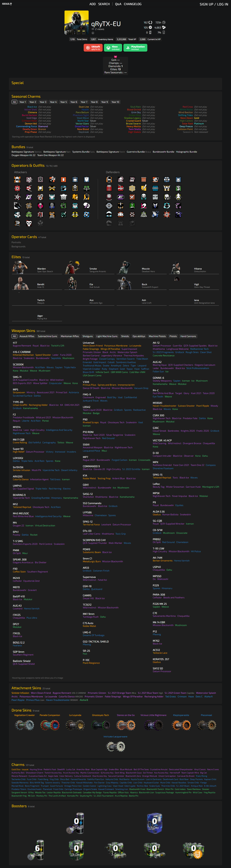Viewport: 231px width, 868px height.
Task: Open the SEARCH page from the top bar
Action: pos(104,4)
